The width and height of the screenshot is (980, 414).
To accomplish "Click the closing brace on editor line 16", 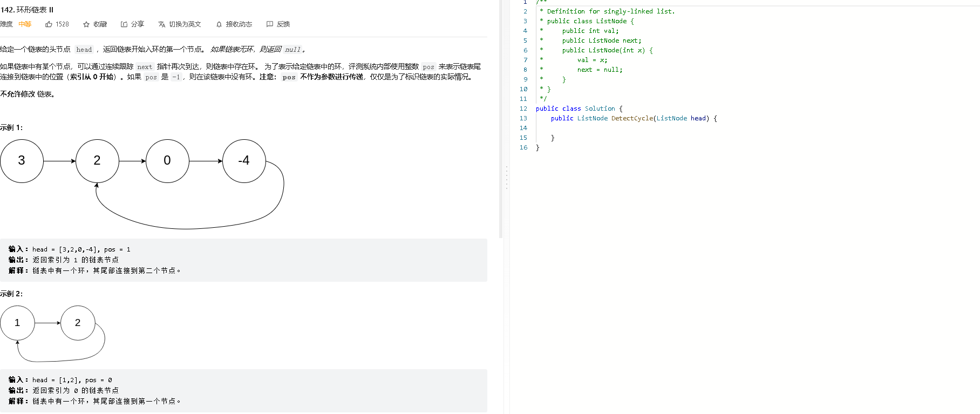I will coord(537,147).
